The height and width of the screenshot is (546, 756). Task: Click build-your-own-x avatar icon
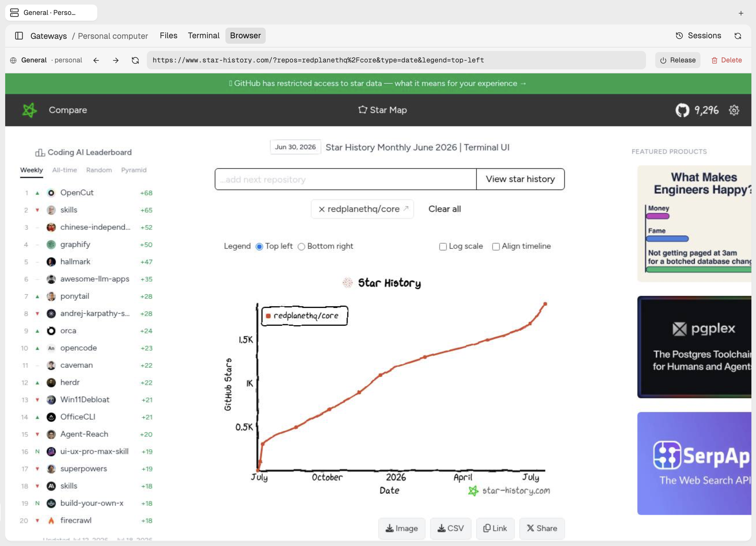51,503
